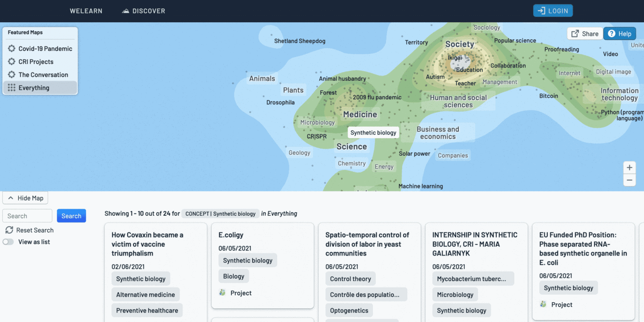Click the Everything grid icon in Featured Maps
This screenshot has height=322, width=644.
(x=10, y=87)
